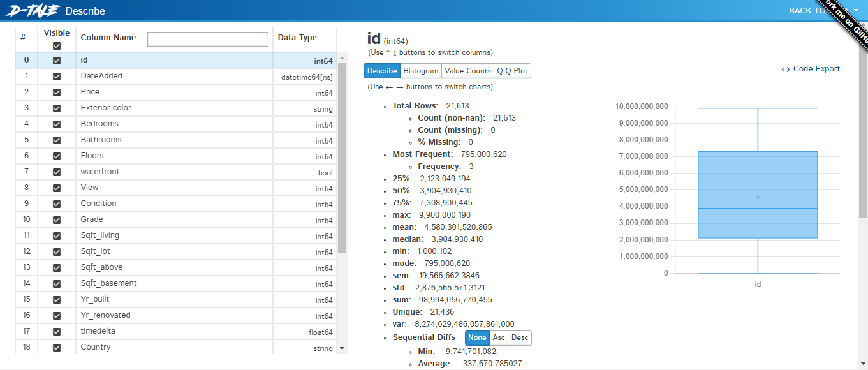
Task: Uncheck visibility for Country column
Action: tap(57, 348)
